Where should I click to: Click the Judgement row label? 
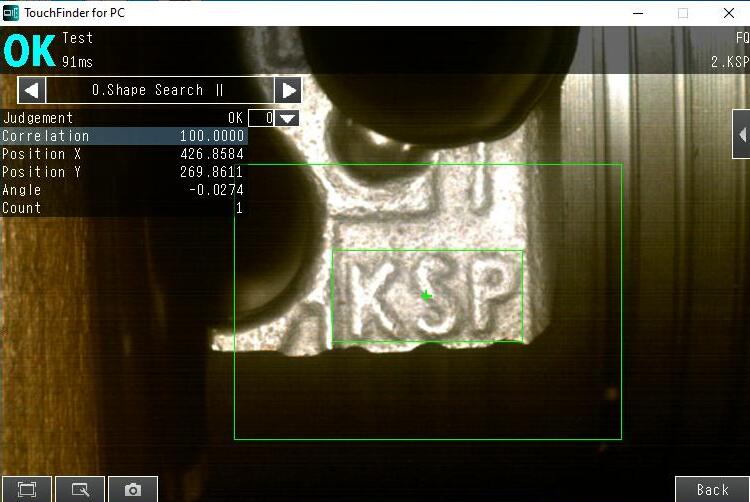pyautogui.click(x=38, y=118)
